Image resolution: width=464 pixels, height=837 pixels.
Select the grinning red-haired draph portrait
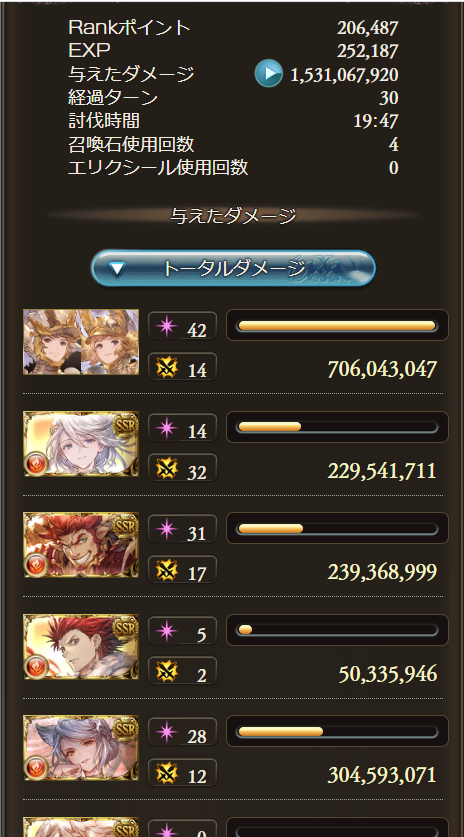pyautogui.click(x=81, y=545)
